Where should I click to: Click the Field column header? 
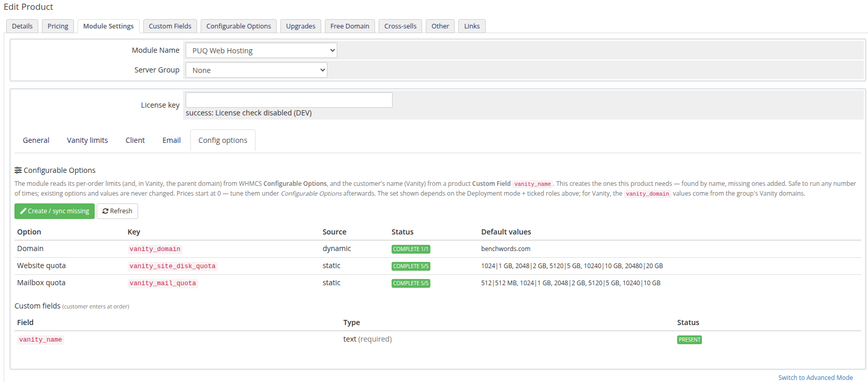(x=25, y=322)
